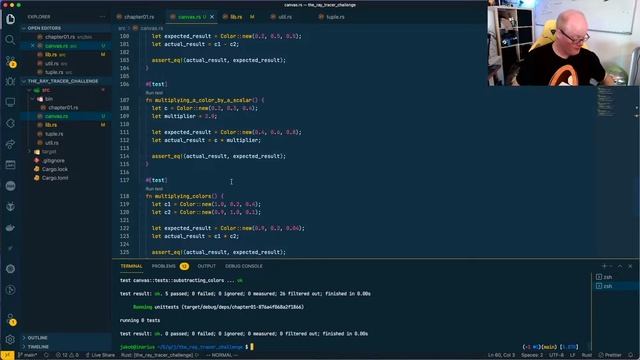
Task: Open Explorer more actions ellipsis
Action: coord(102,17)
